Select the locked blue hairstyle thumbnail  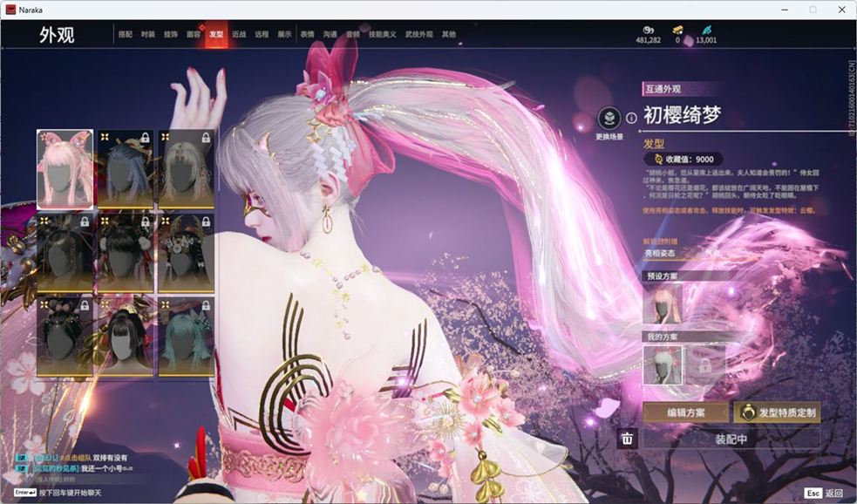tap(126, 169)
